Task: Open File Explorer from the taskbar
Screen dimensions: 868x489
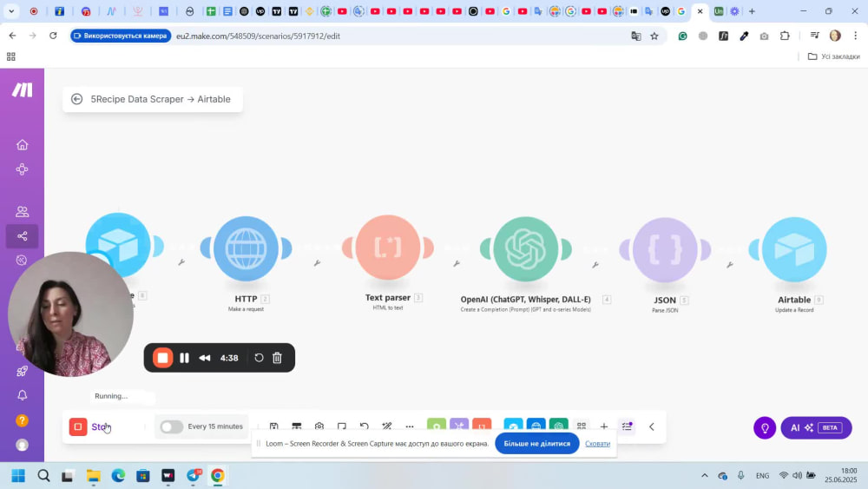Action: 93,476
